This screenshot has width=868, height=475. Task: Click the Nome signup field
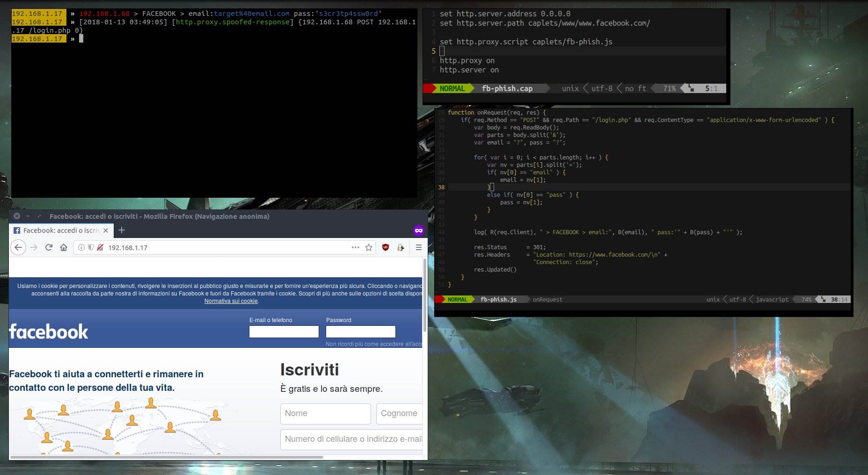click(326, 414)
